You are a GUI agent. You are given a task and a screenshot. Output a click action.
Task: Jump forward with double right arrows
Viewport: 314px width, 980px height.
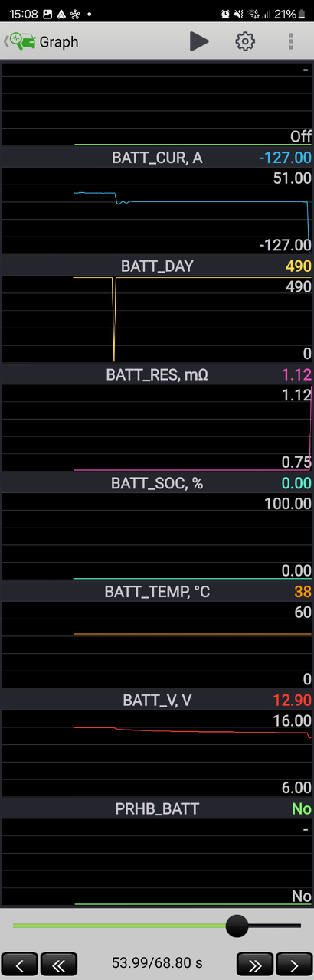click(x=255, y=964)
